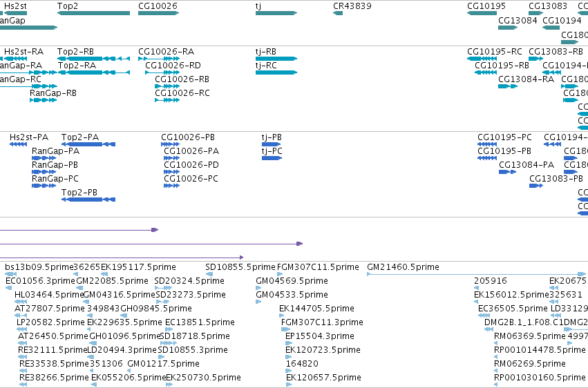This screenshot has width=588, height=388.
Task: Select the CG13084-RA transcript label
Action: click(x=526, y=79)
